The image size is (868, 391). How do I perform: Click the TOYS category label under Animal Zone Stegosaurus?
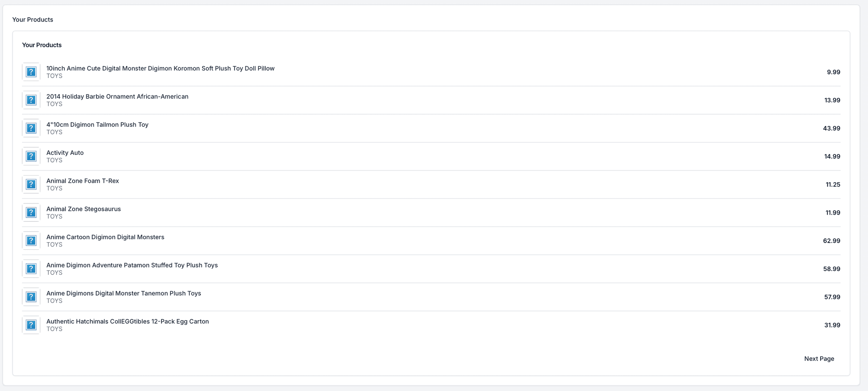click(54, 216)
